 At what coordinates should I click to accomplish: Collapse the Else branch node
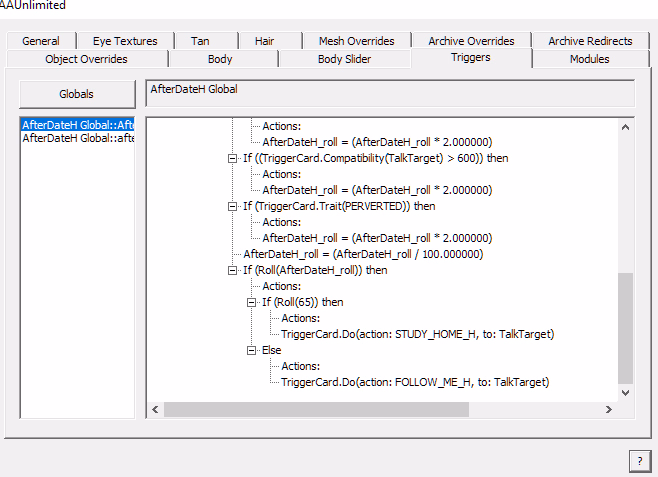tap(252, 350)
